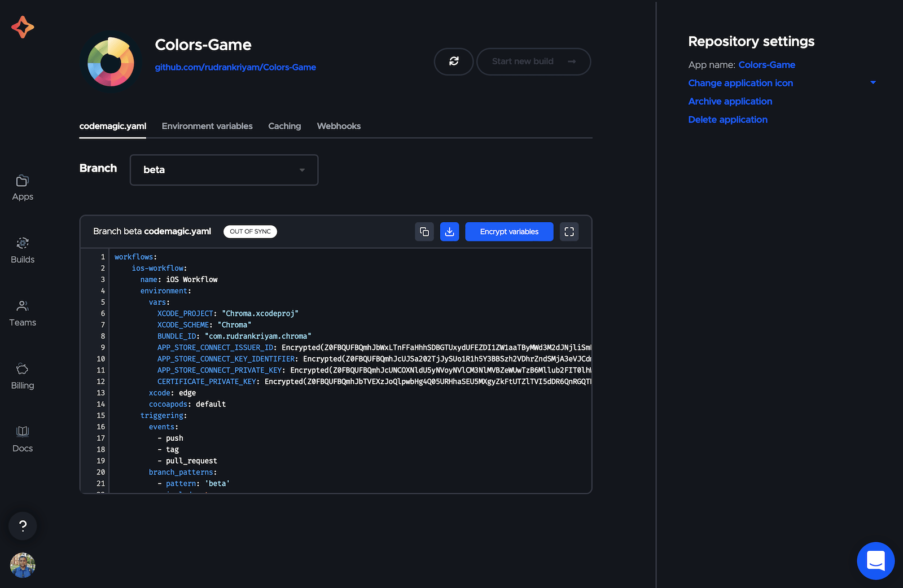
Task: Open Billing from sidebar
Action: click(x=23, y=376)
